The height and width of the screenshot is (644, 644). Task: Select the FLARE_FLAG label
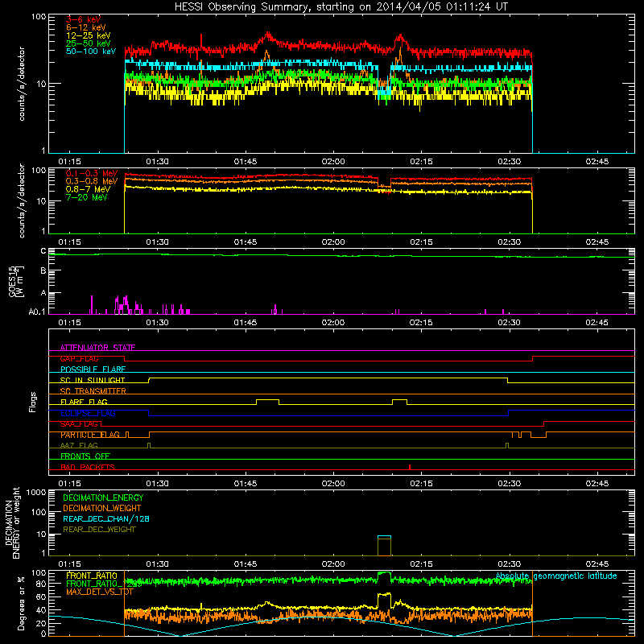tap(84, 402)
